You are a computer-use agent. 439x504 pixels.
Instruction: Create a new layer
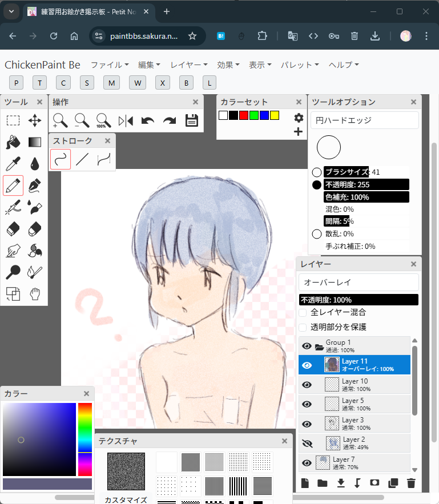pos(305,483)
